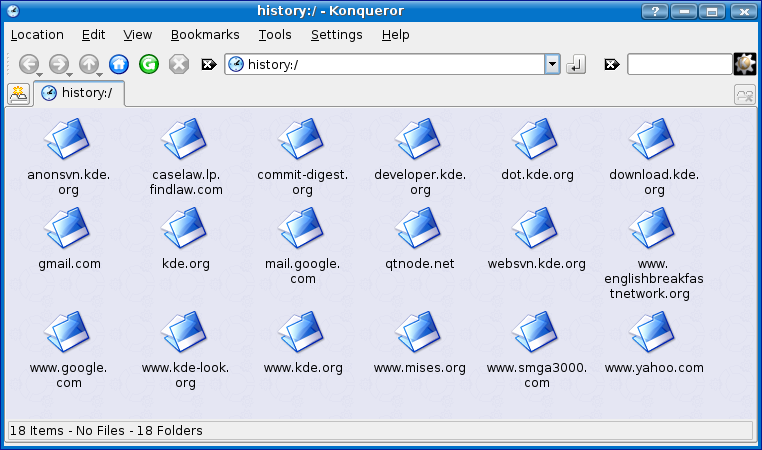This screenshot has width=762, height=450.
Task: Click the search engine gear icon
Action: [x=745, y=64]
